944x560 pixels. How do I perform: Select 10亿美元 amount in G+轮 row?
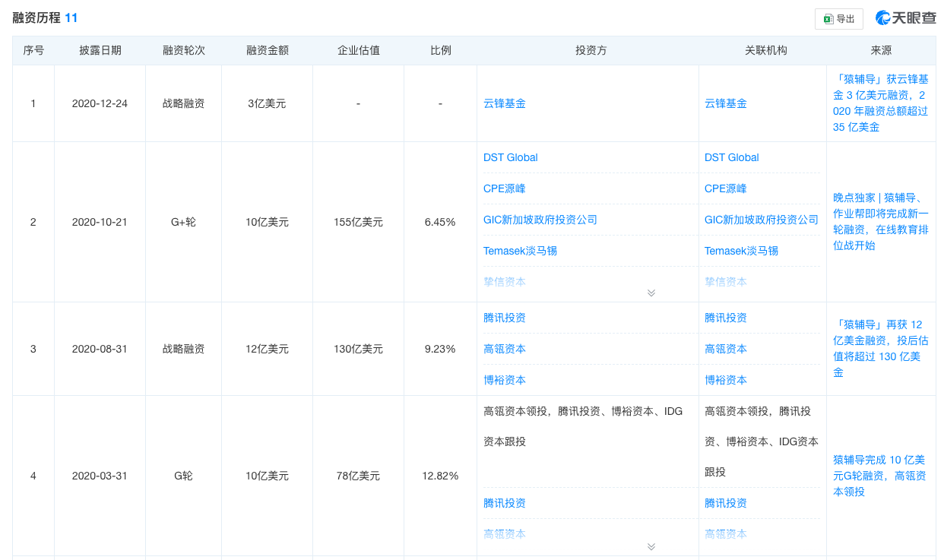pos(267,222)
